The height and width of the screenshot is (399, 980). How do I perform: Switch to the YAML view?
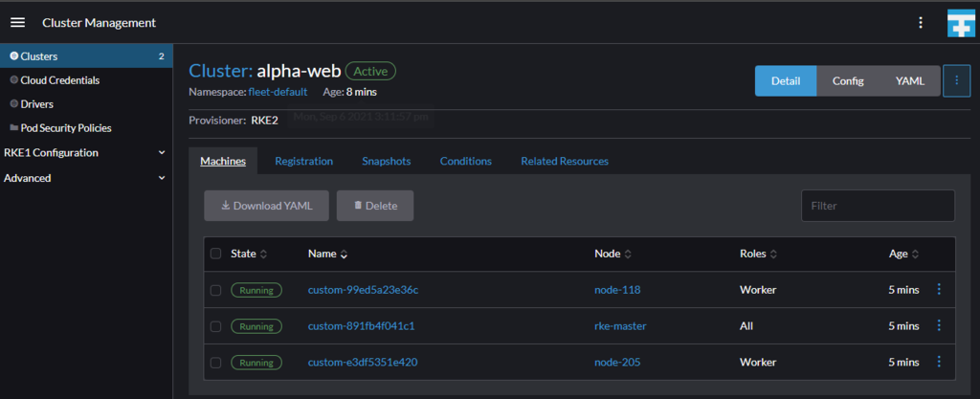tap(910, 81)
